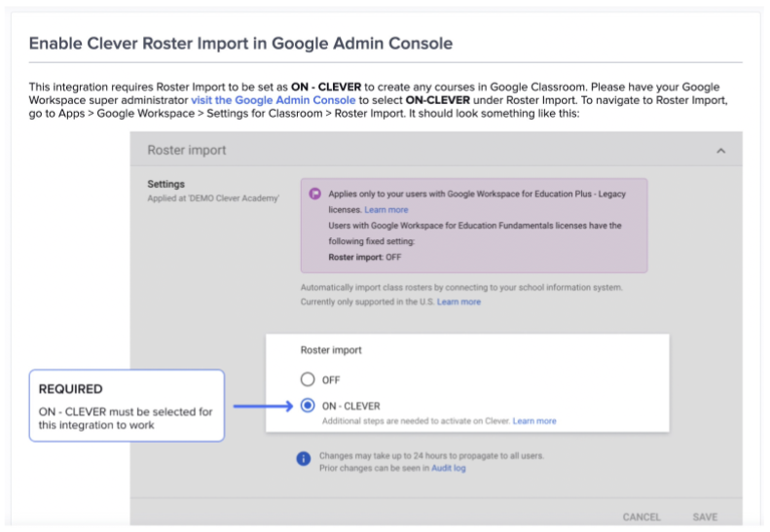Screen dimensions: 770x532
Task: Select the ON - CLEVER radio button
Action: point(308,407)
